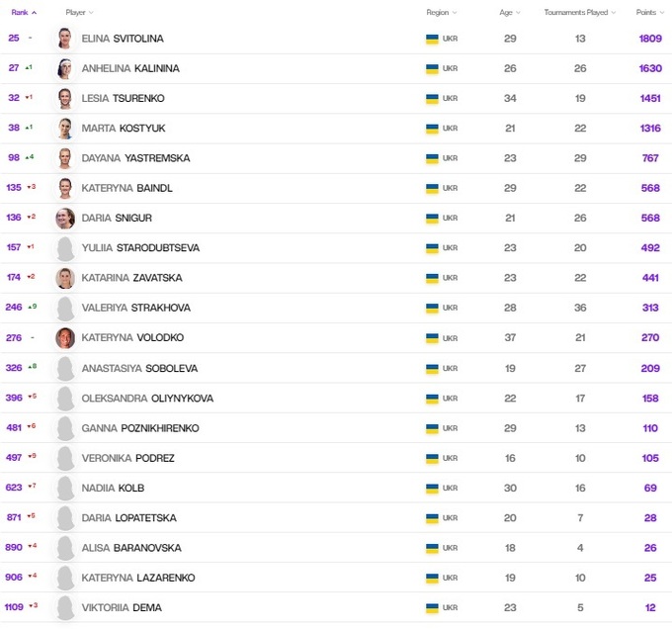Sort by Age column header
This screenshot has height=629, width=672.
click(508, 13)
